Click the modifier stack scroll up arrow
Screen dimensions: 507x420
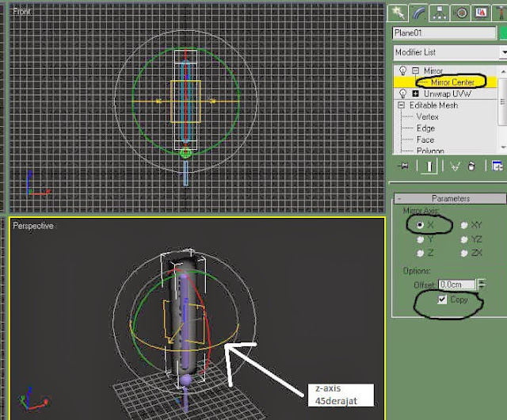pyautogui.click(x=503, y=71)
